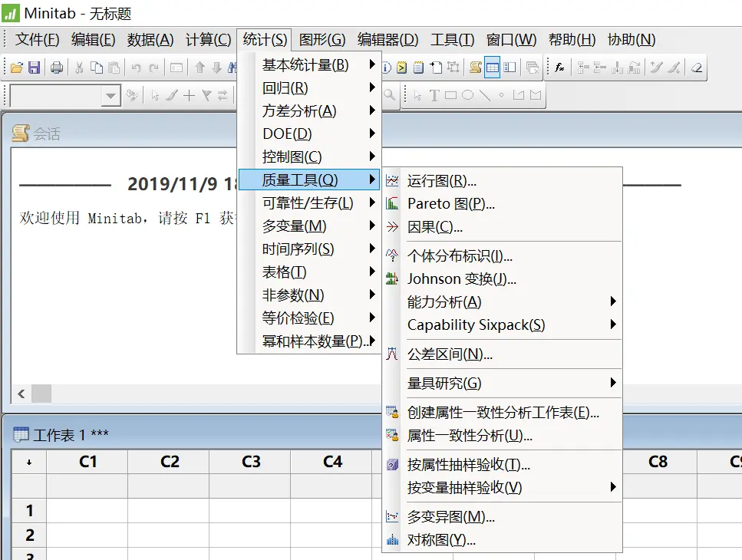Open the 窗口(W) menu
This screenshot has height=560, width=742.
(x=512, y=40)
